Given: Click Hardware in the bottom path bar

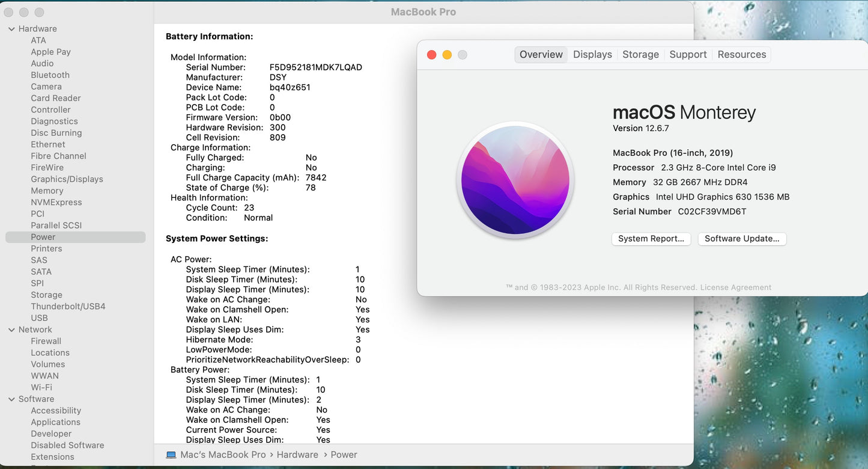Looking at the screenshot, I should 297,455.
